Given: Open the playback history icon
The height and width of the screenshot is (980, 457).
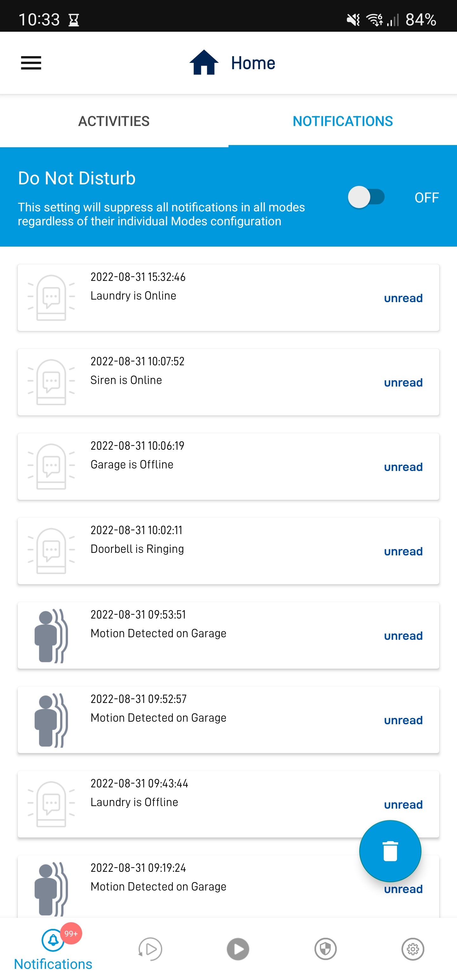Looking at the screenshot, I should (x=150, y=949).
